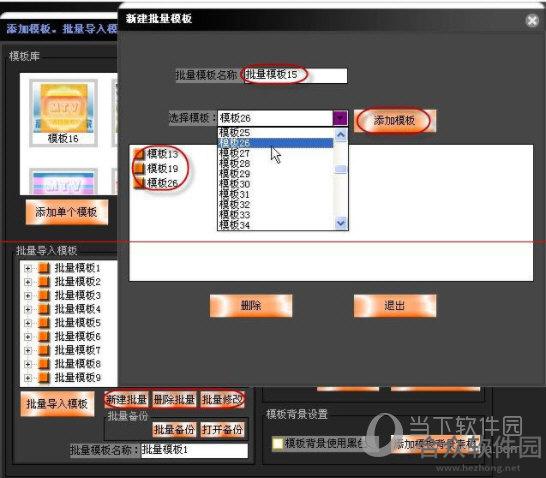
Task: Expand 批量模板7 tree node
Action: pos(28,350)
